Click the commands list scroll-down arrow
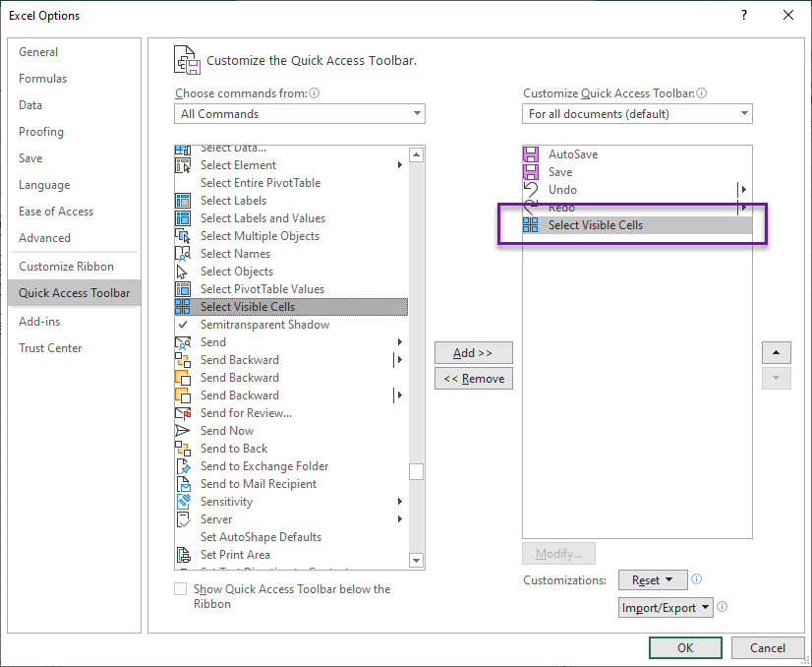812x667 pixels. (x=417, y=560)
